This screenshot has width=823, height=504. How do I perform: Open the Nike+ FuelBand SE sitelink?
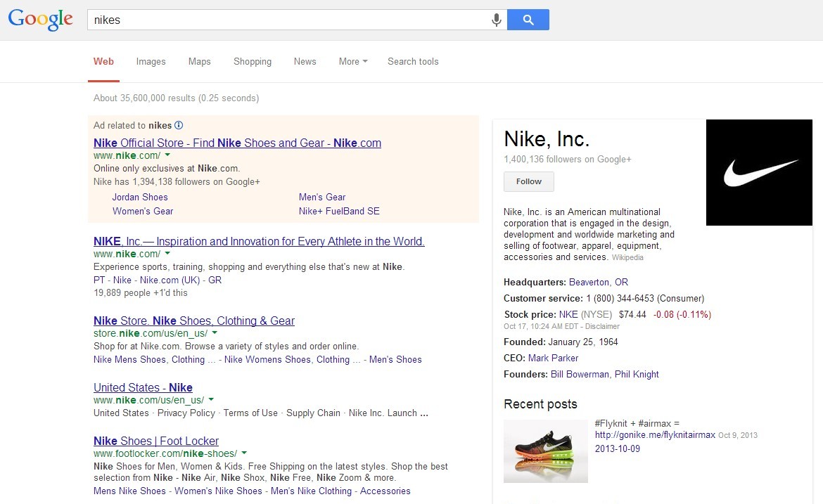[x=339, y=211]
